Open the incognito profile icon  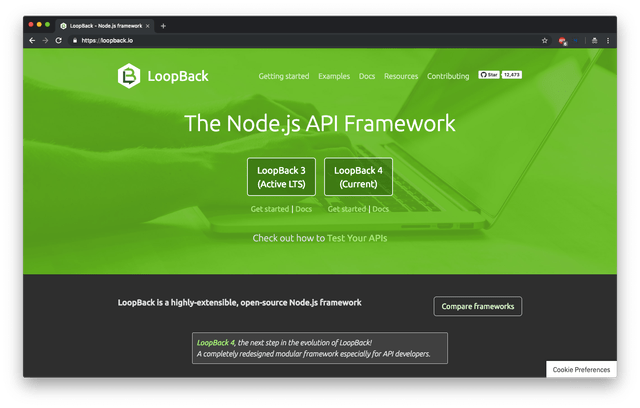[594, 40]
